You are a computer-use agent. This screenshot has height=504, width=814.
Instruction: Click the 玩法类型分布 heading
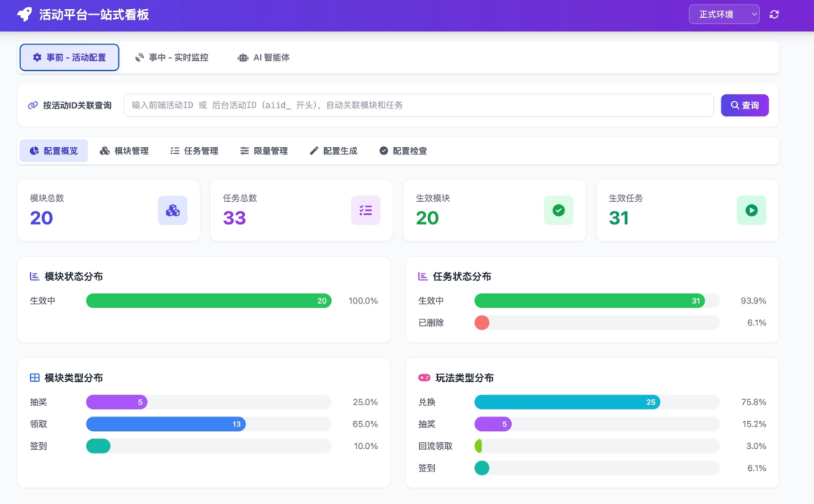pyautogui.click(x=464, y=377)
